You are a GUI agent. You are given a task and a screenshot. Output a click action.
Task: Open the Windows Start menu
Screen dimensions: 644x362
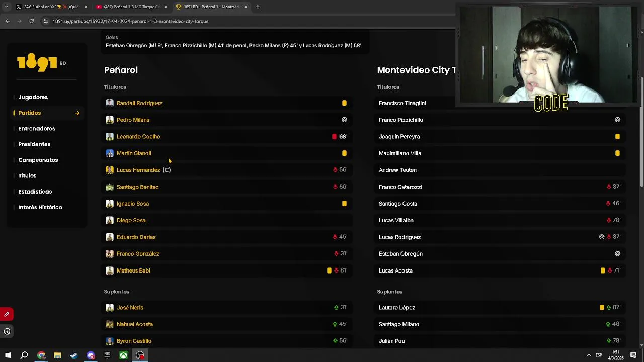pos(8,355)
